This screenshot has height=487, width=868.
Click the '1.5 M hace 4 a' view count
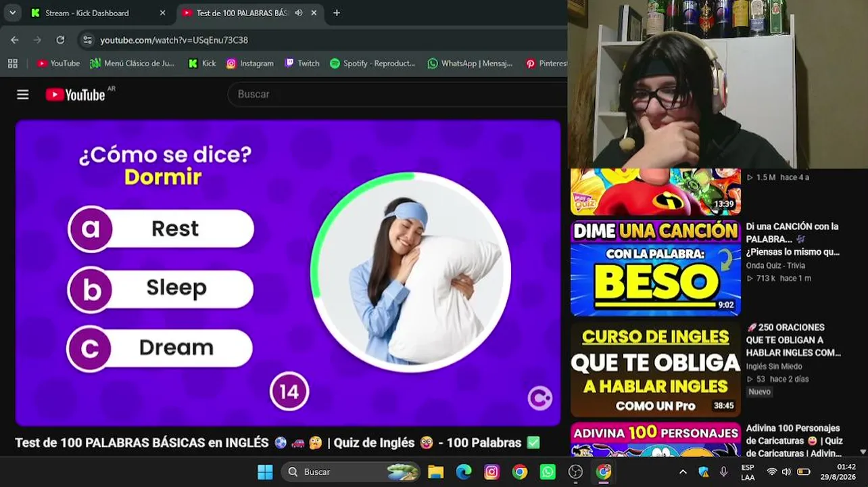(x=777, y=177)
